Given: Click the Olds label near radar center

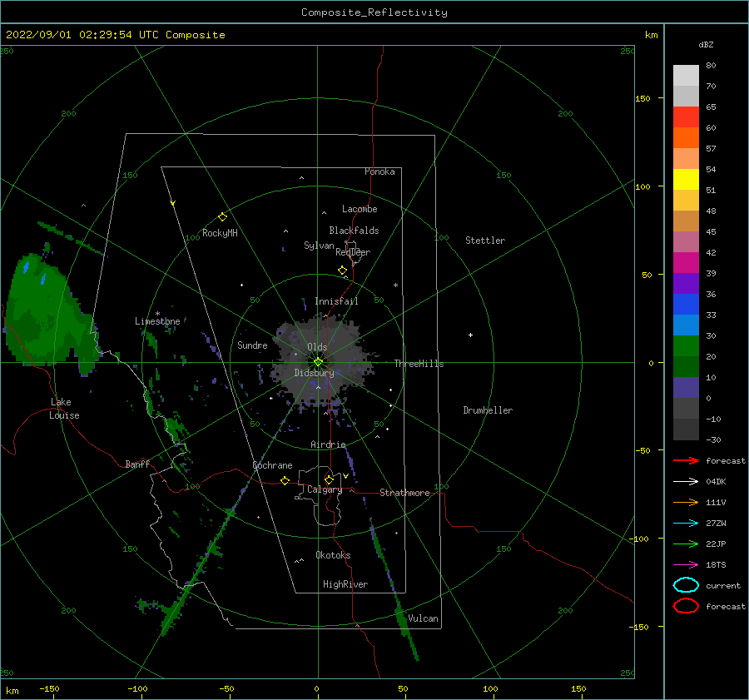Looking at the screenshot, I should (x=317, y=347).
